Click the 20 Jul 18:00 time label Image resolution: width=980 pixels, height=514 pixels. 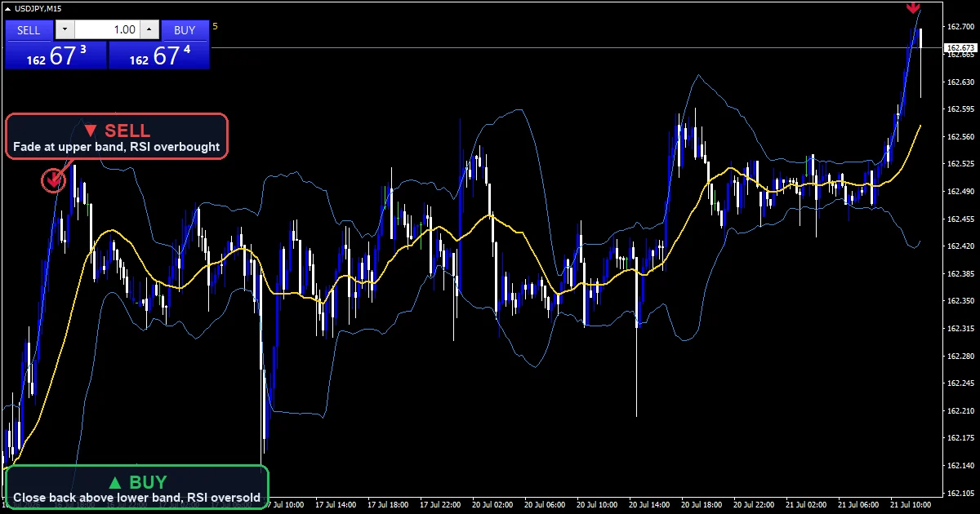703,505
